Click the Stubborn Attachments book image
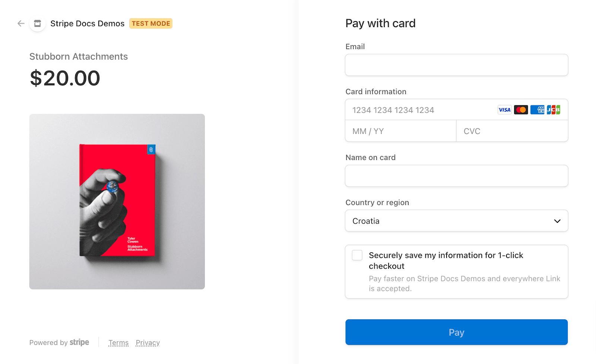Image resolution: width=596 pixels, height=364 pixels. [x=117, y=201]
